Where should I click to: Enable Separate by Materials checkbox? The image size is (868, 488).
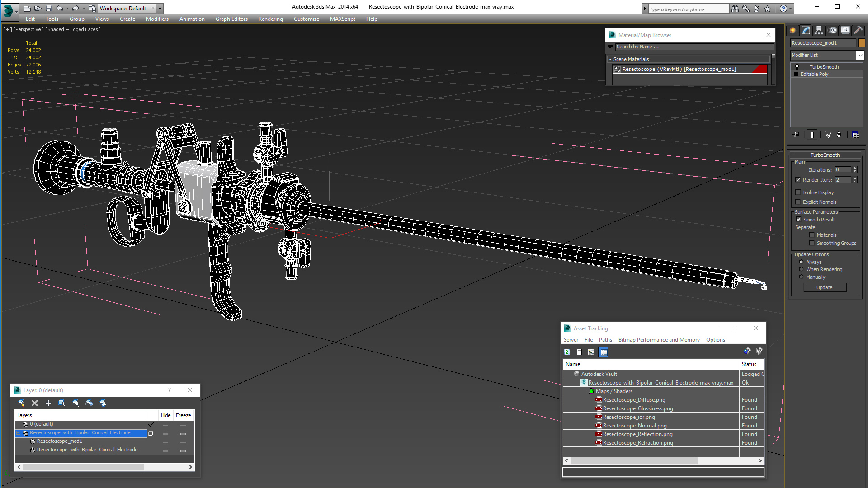tap(812, 235)
